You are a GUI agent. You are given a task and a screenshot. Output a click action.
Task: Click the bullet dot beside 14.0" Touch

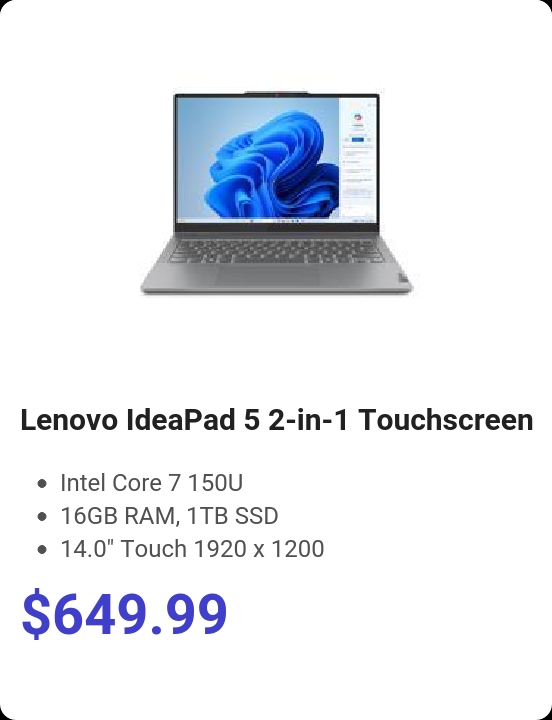42,549
